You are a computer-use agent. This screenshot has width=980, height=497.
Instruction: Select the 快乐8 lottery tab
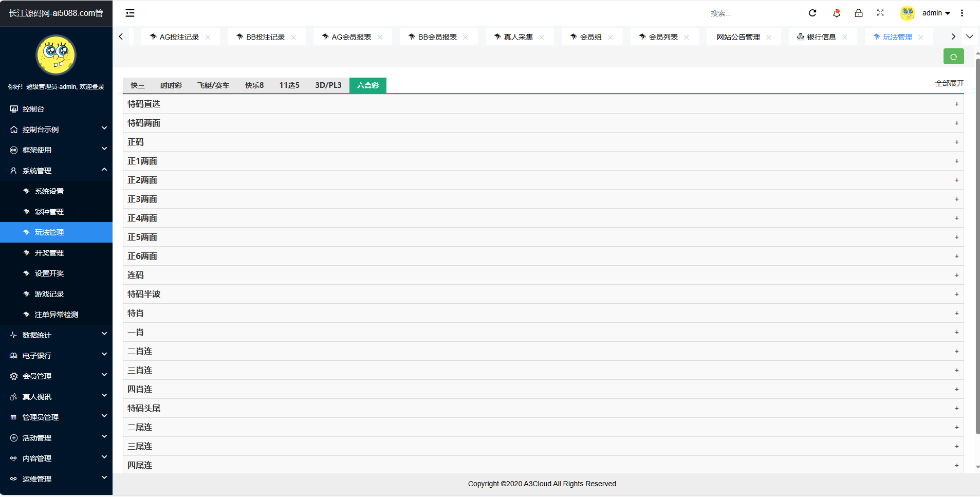click(254, 85)
